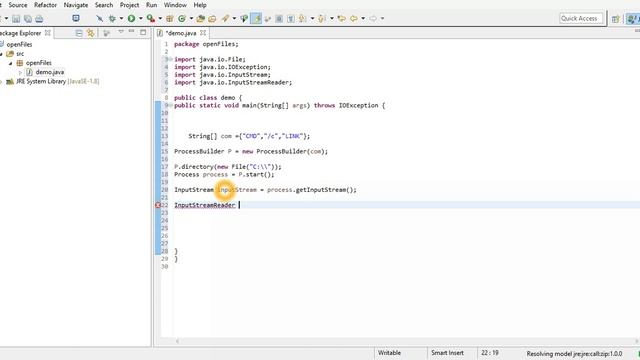Click the Save icon in the toolbar
This screenshot has height=360, width=640.
(x=16, y=18)
